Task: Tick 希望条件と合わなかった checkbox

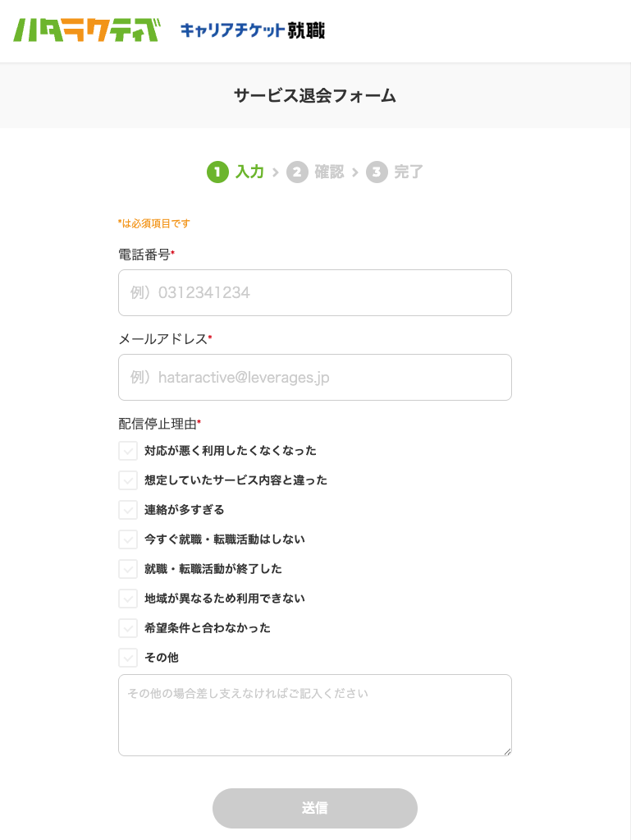Action: [128, 628]
